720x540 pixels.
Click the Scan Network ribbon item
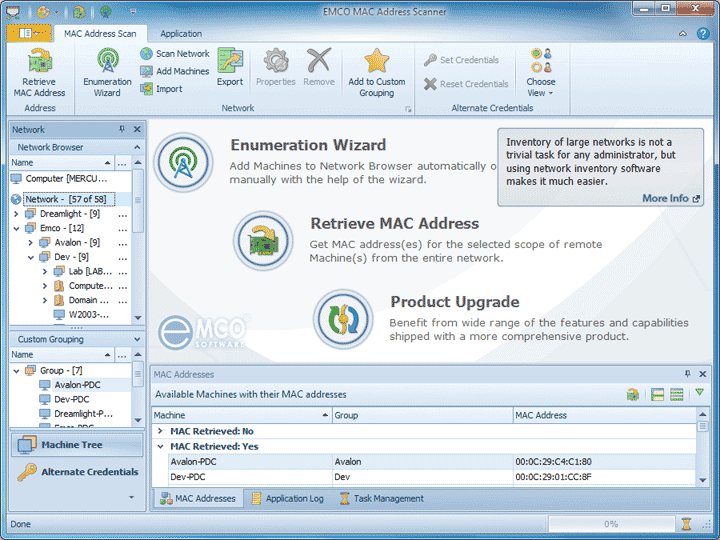click(175, 54)
